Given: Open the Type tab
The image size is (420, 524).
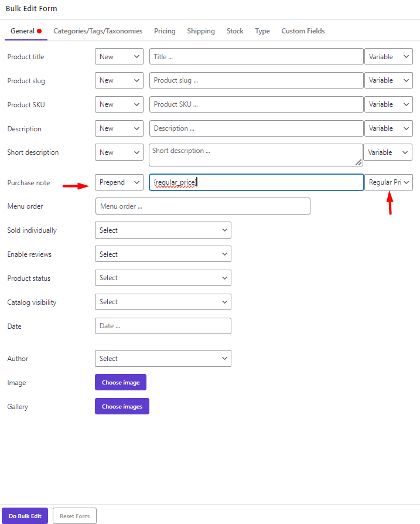Looking at the screenshot, I should (262, 31).
